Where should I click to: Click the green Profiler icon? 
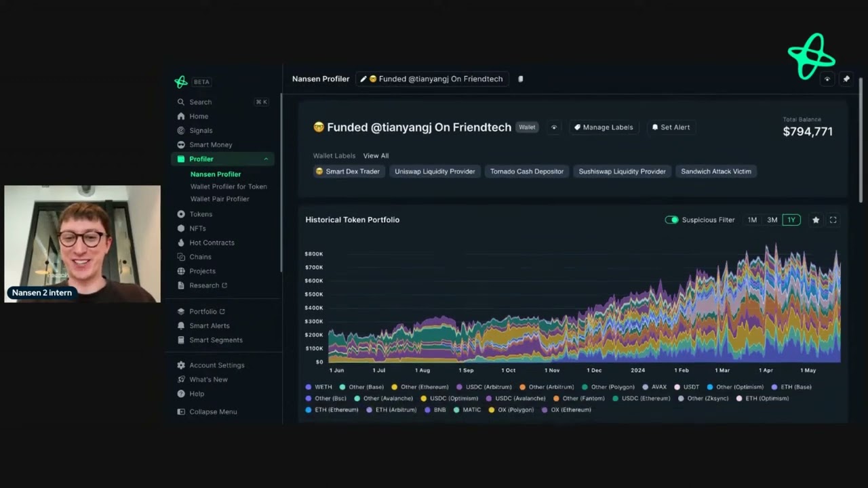coord(181,159)
